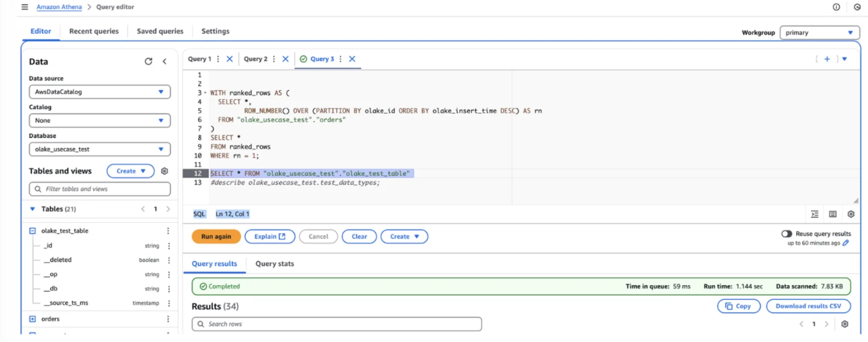Edit the reuse results time period
This screenshot has width=868, height=342.
click(845, 243)
